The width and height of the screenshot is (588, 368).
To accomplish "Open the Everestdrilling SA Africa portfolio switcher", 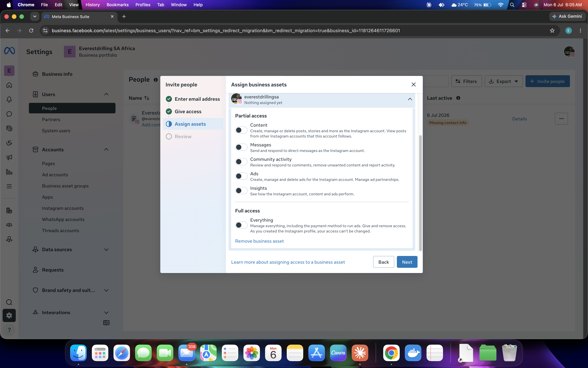I will point(99,52).
